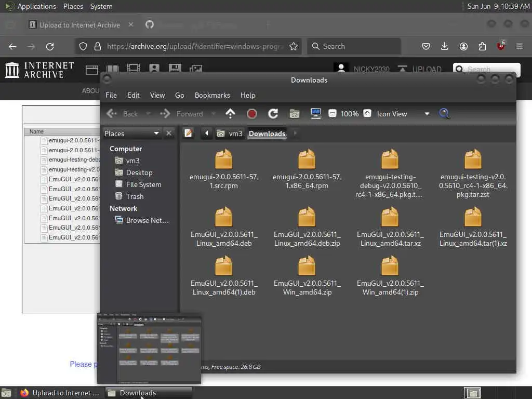Open the Firefox downloads panel icon

(445, 46)
